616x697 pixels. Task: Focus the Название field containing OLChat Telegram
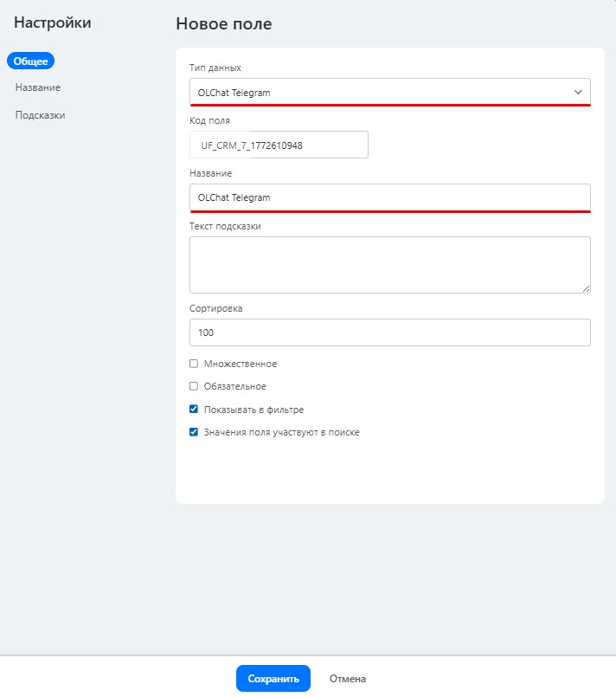point(389,197)
